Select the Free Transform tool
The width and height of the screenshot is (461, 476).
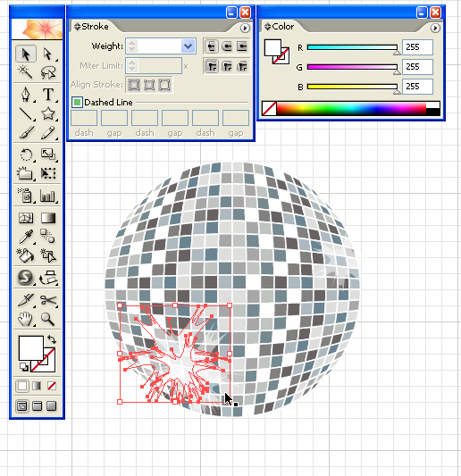[x=48, y=173]
